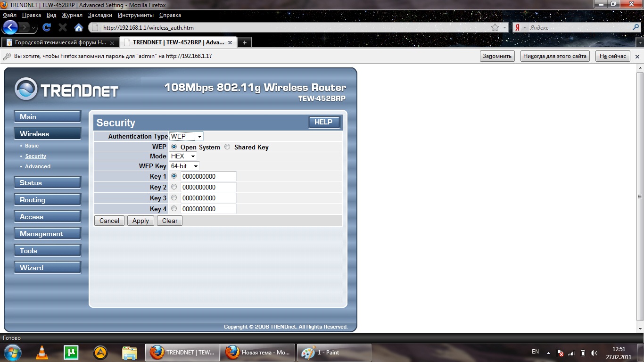Launch VLC media player from taskbar

coord(42,353)
